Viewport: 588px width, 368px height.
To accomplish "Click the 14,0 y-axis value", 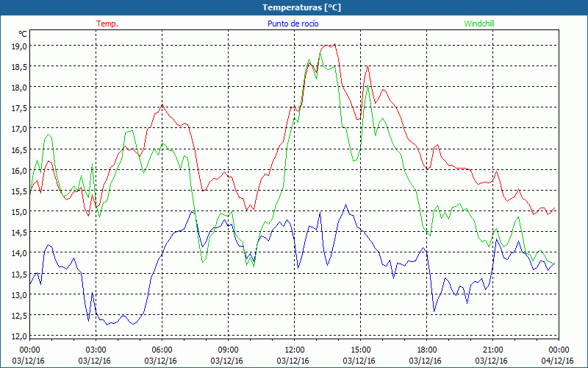I will (x=20, y=253).
